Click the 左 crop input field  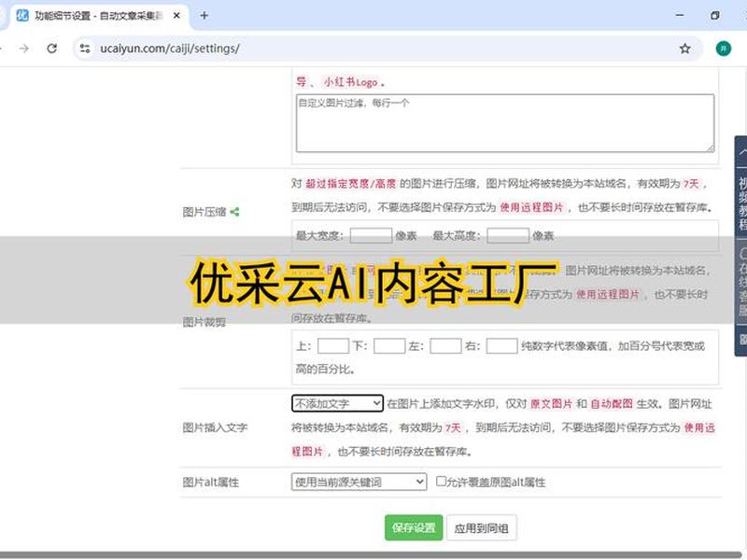click(445, 345)
